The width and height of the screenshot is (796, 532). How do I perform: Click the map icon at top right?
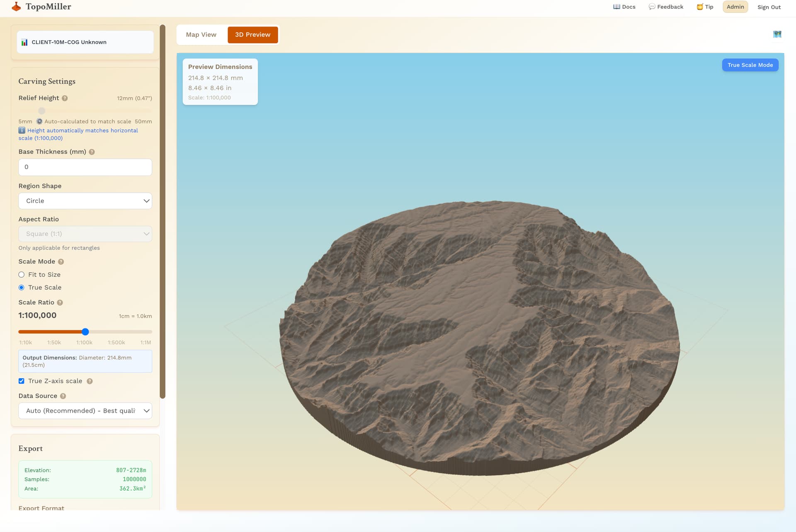(777, 34)
